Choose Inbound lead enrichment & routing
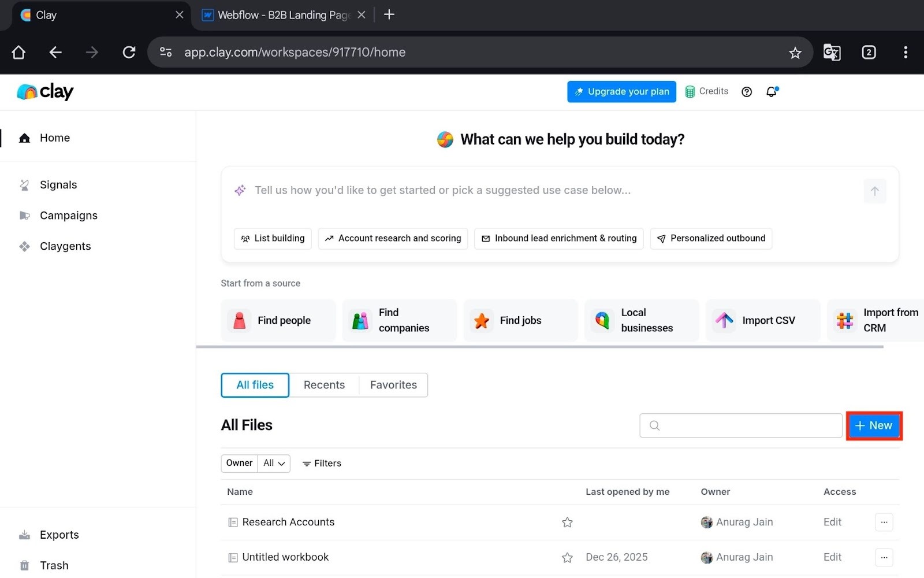The width and height of the screenshot is (924, 578). tap(559, 238)
